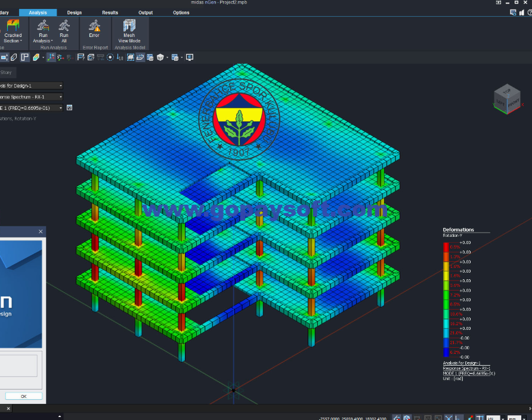The width and height of the screenshot is (532, 420).
Task: Click the 'Unit : [rad]' legend text
Action: pos(453,379)
